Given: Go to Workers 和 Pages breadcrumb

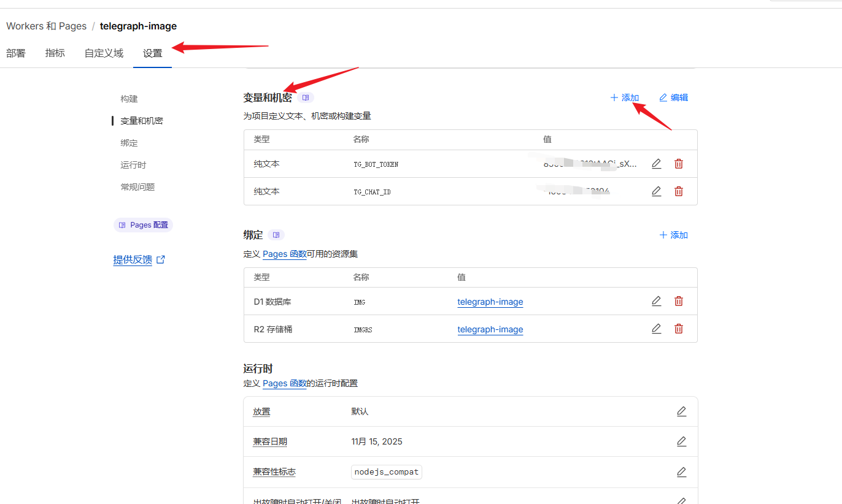Looking at the screenshot, I should pos(46,26).
